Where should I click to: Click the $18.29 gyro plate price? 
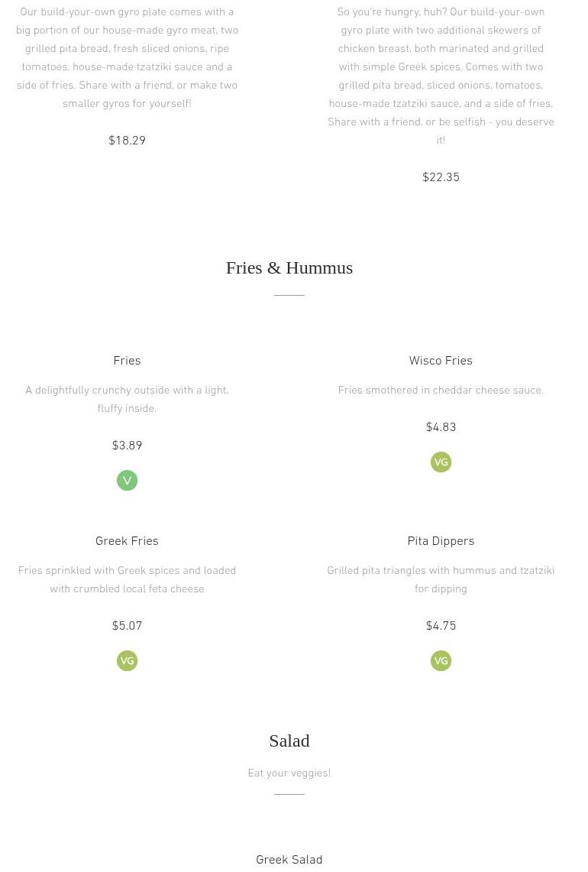(x=127, y=141)
